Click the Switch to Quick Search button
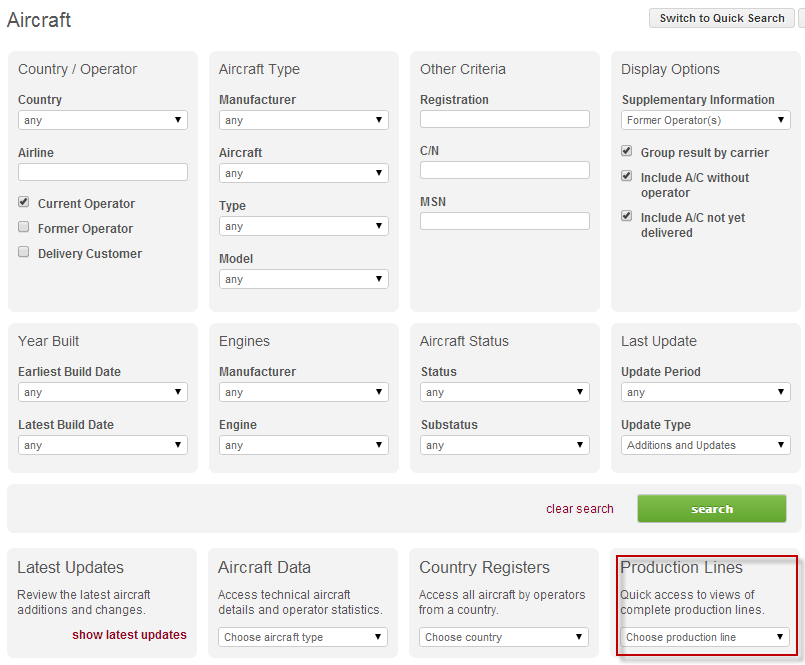This screenshot has width=805, height=665. click(721, 18)
